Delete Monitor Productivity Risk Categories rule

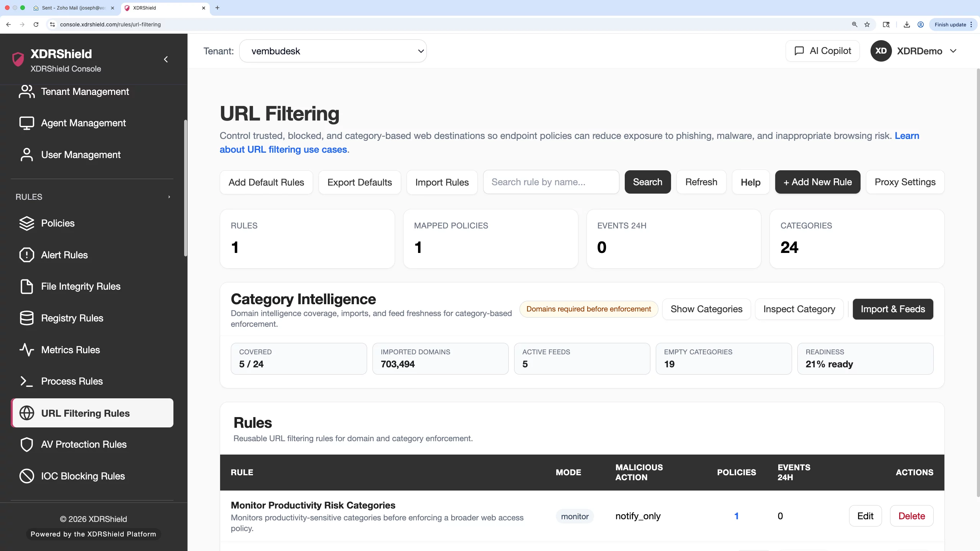(911, 516)
